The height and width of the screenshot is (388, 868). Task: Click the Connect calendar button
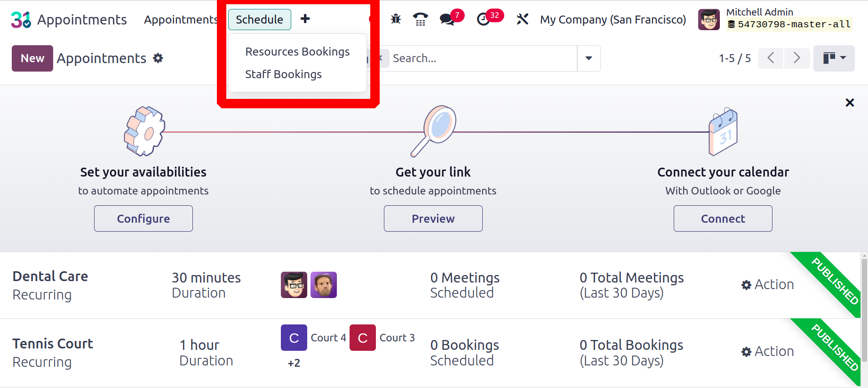(x=723, y=218)
